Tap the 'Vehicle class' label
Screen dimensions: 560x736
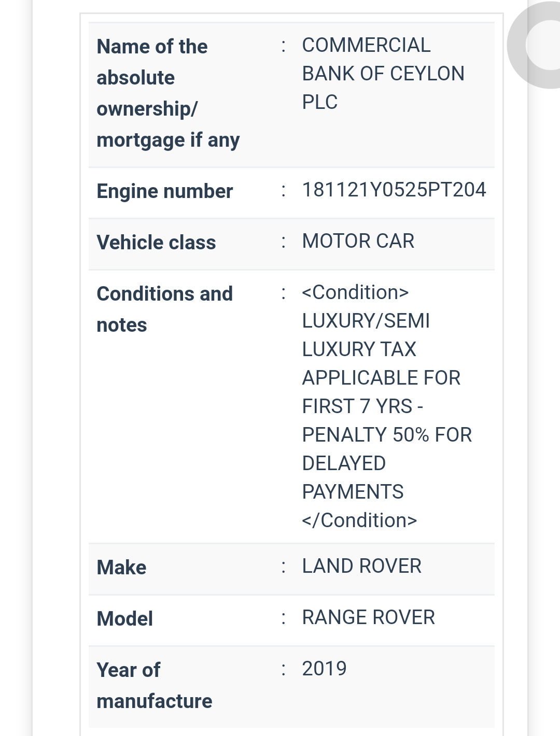pyautogui.click(x=156, y=242)
